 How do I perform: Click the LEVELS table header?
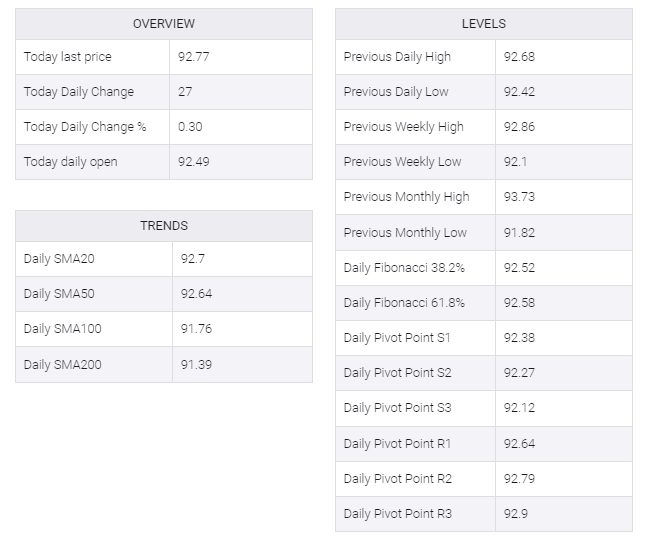click(x=484, y=24)
